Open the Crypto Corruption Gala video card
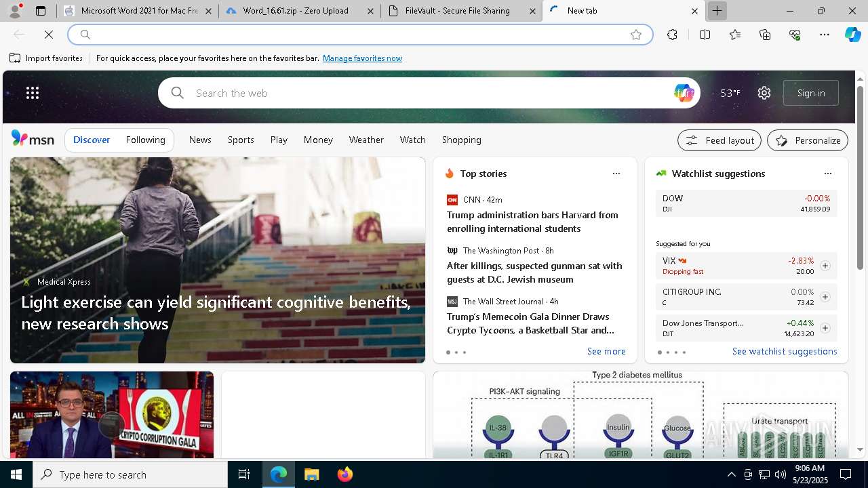The height and width of the screenshot is (488, 868). pos(112,415)
